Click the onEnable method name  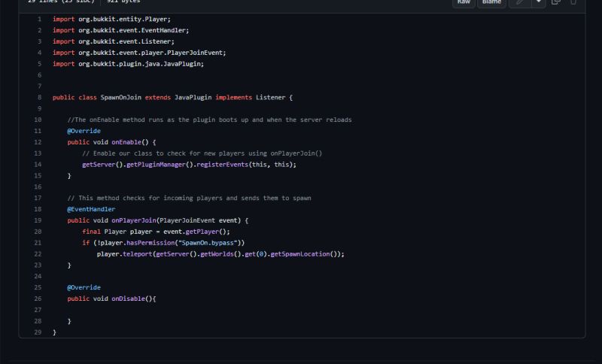coord(126,142)
